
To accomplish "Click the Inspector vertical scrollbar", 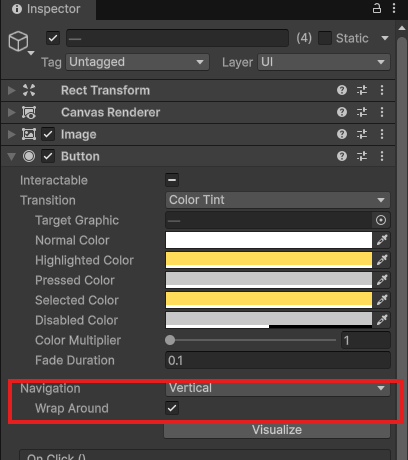I will (x=402, y=248).
